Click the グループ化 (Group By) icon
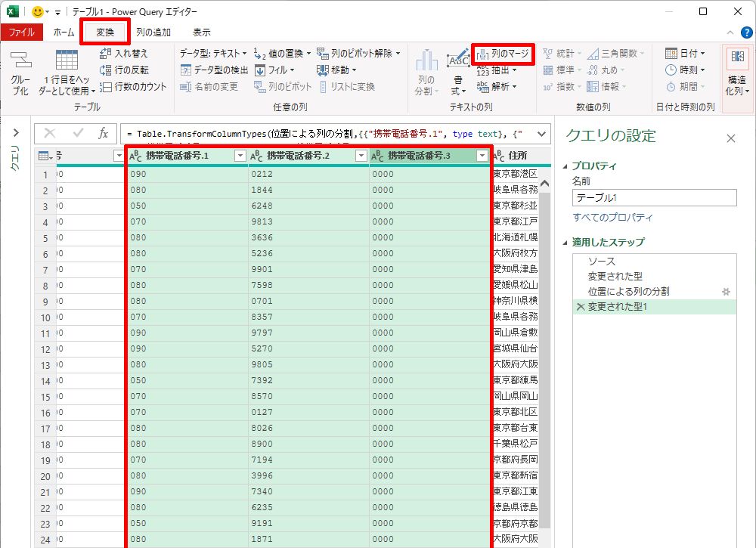The height and width of the screenshot is (548, 756). [20, 72]
